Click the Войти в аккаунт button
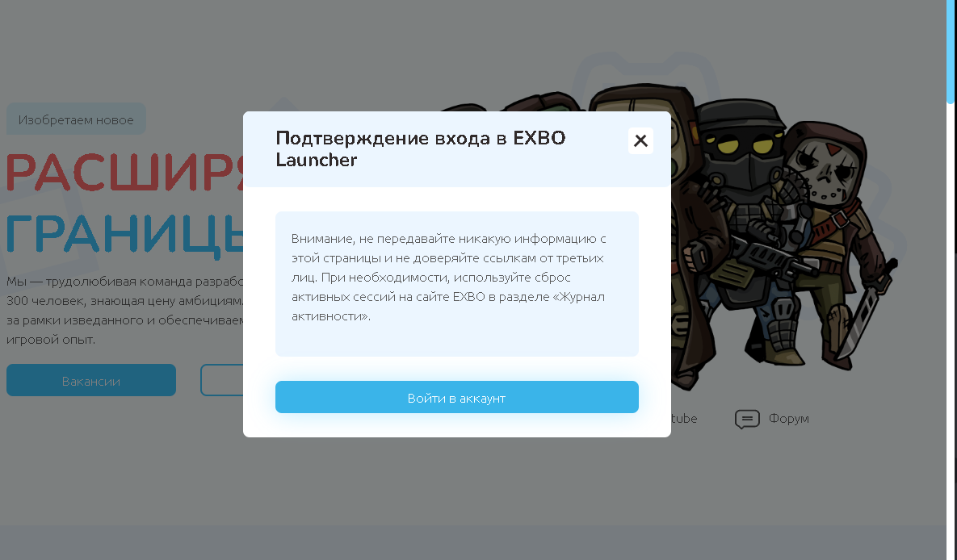The width and height of the screenshot is (957, 560). pos(456,397)
